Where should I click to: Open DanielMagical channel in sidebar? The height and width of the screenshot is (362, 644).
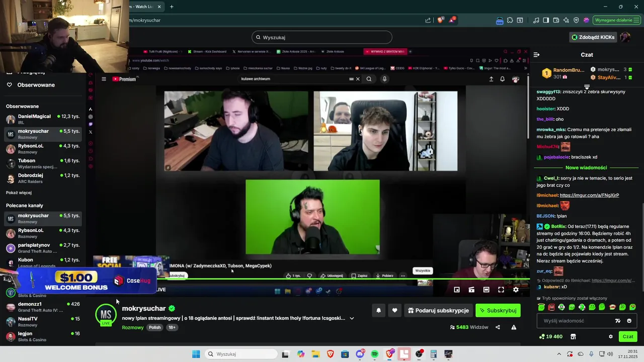point(43,119)
